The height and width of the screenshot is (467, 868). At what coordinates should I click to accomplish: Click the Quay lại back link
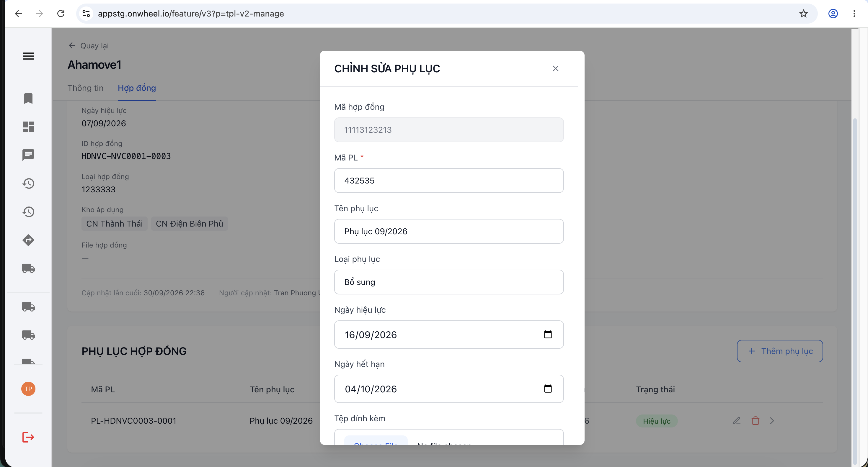tap(89, 45)
